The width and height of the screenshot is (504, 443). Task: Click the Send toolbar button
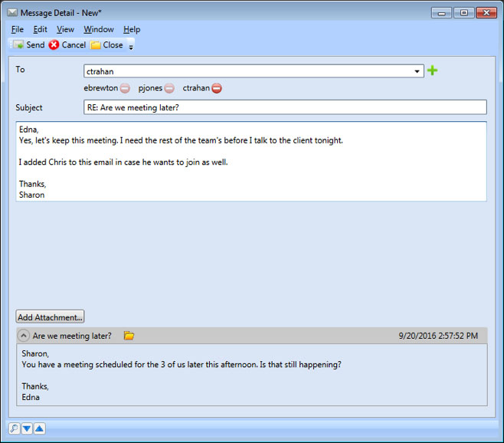tap(29, 44)
